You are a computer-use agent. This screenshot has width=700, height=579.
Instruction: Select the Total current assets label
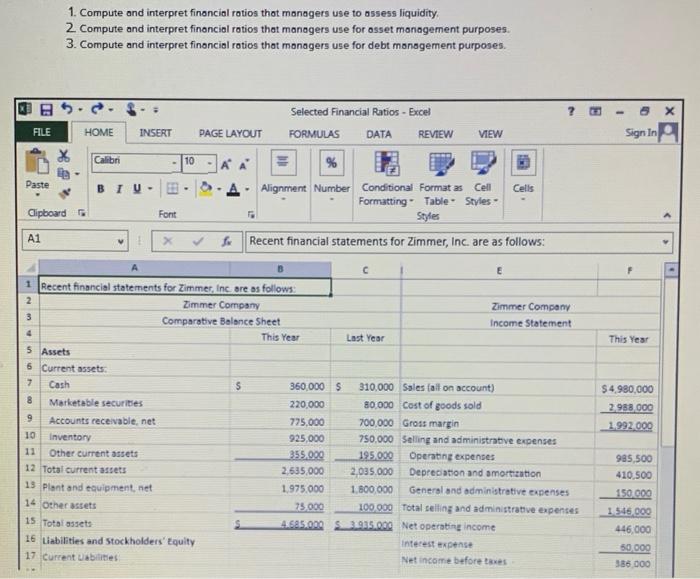click(x=84, y=470)
